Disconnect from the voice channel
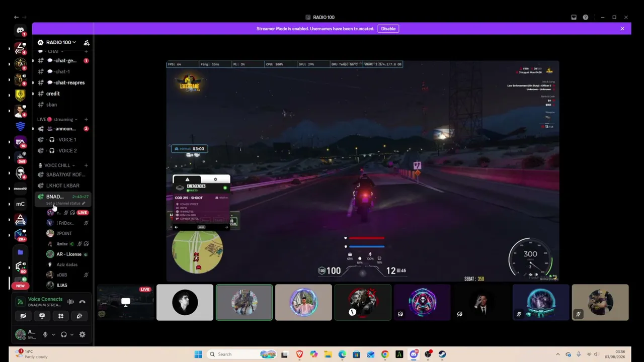Screen dimensions: 644x362 [82, 302]
